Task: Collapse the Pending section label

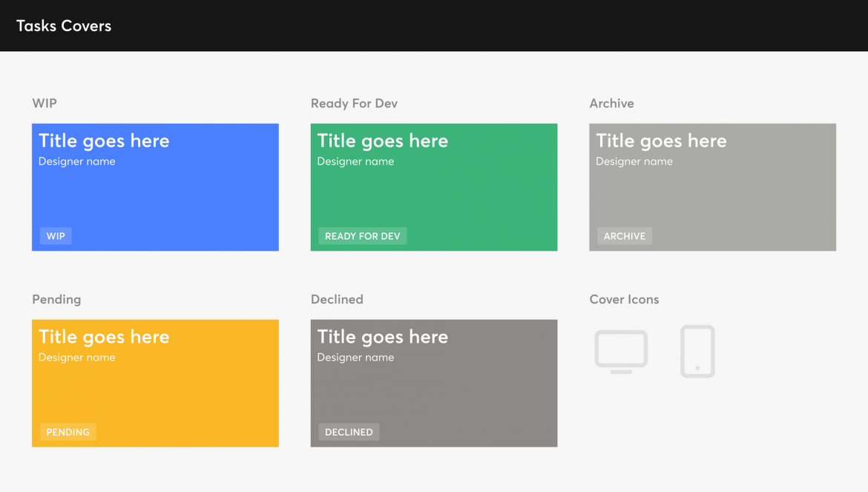Action: point(56,299)
